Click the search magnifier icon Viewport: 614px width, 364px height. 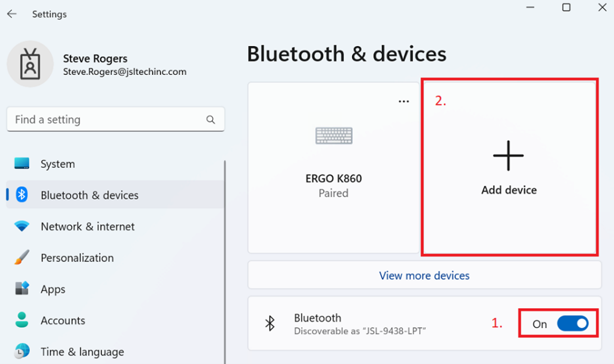tap(210, 120)
